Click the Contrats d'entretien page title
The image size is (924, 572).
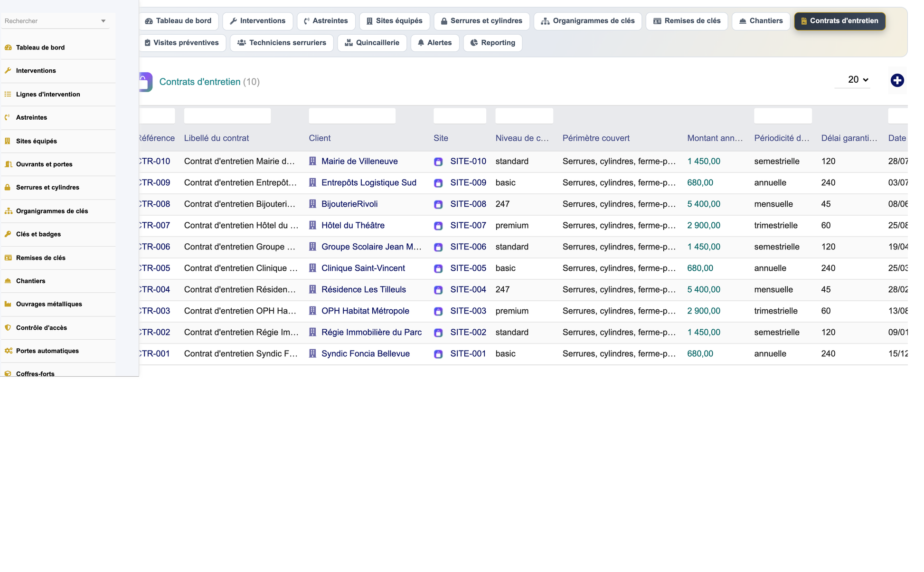coord(200,82)
